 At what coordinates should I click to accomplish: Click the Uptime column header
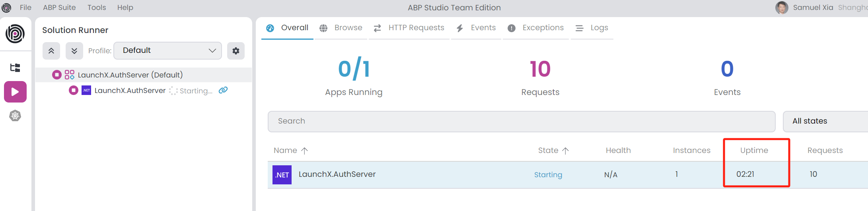point(754,151)
